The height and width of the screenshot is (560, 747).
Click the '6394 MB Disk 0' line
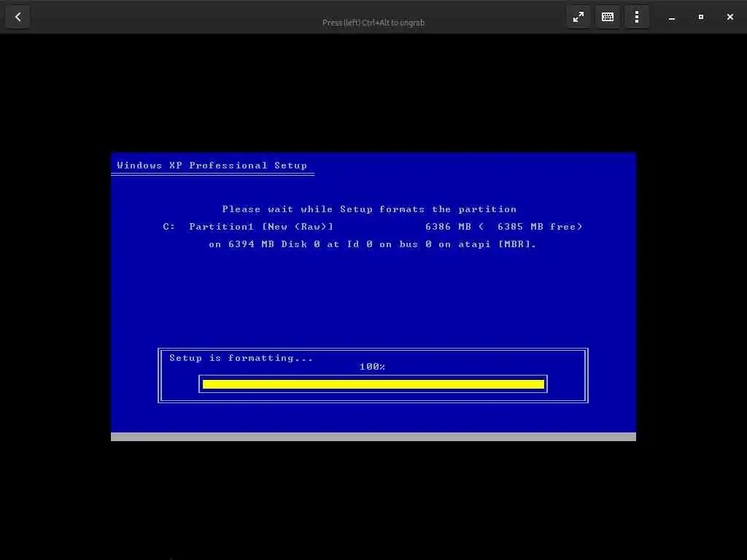373,244
